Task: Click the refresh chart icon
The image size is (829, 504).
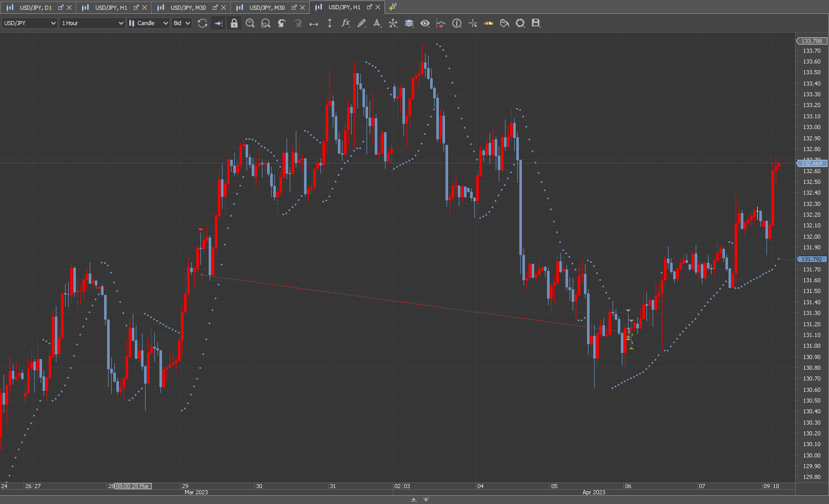Action: [x=203, y=23]
